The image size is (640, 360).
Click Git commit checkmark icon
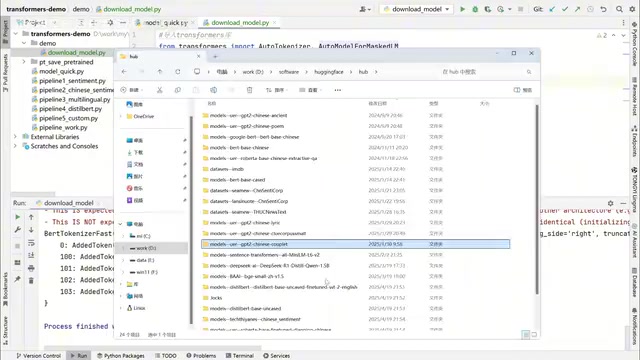565,9
